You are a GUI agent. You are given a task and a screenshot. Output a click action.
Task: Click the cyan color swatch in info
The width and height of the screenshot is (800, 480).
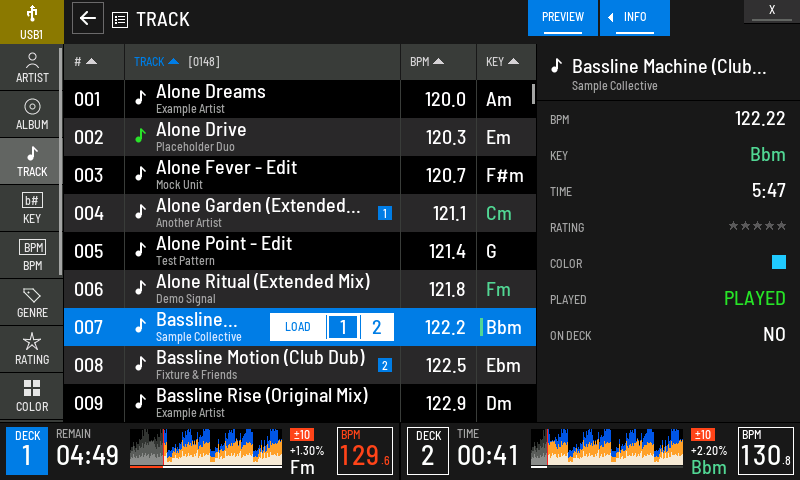pos(779,262)
